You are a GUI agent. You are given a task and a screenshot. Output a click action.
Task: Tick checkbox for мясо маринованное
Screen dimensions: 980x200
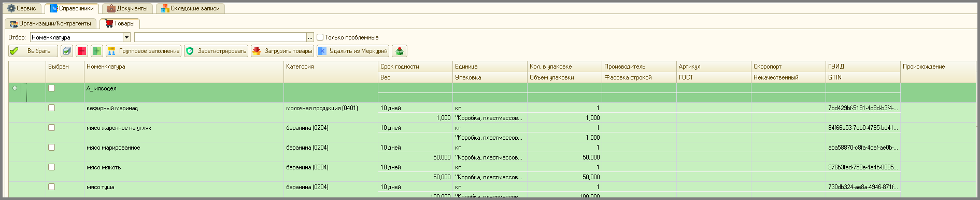[x=51, y=148]
